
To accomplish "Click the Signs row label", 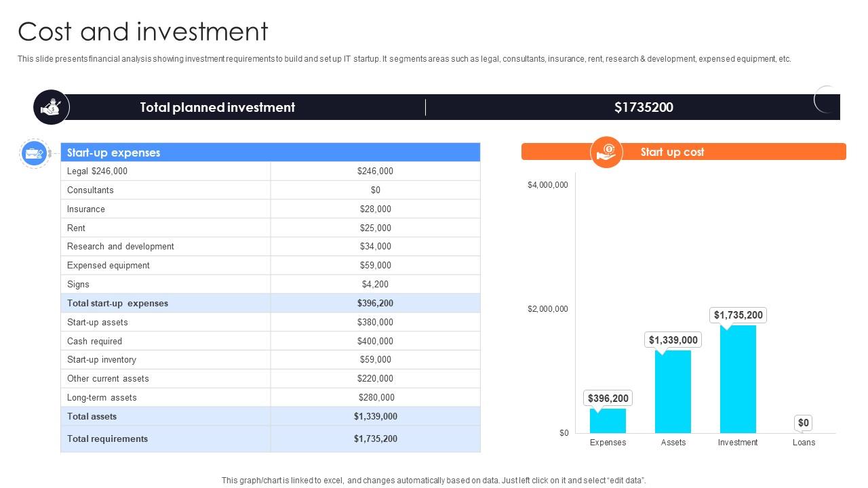I will [x=78, y=285].
